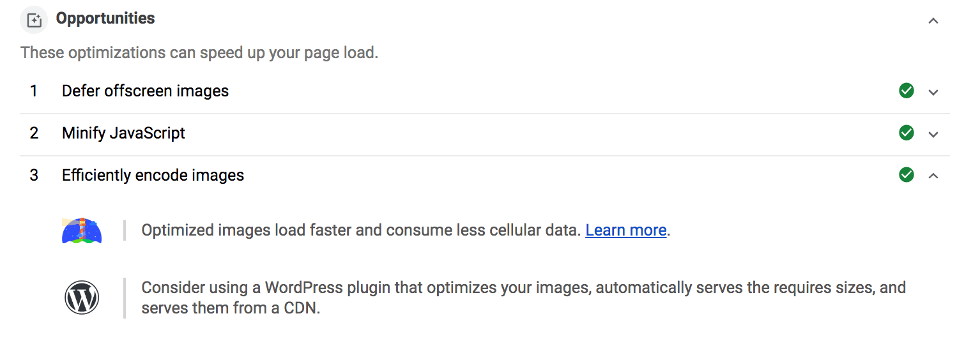Viewport: 980px width, 339px height.
Task: Select the Minify JavaScript audit title
Action: click(x=123, y=133)
